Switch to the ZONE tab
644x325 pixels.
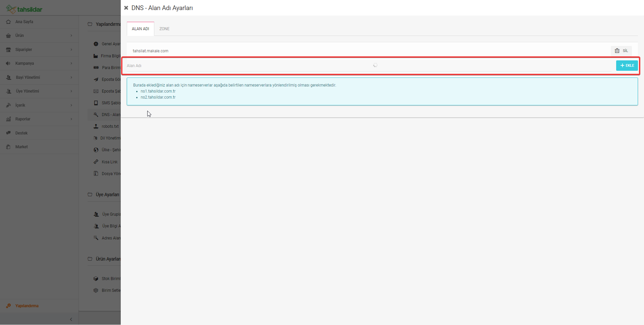tap(164, 29)
